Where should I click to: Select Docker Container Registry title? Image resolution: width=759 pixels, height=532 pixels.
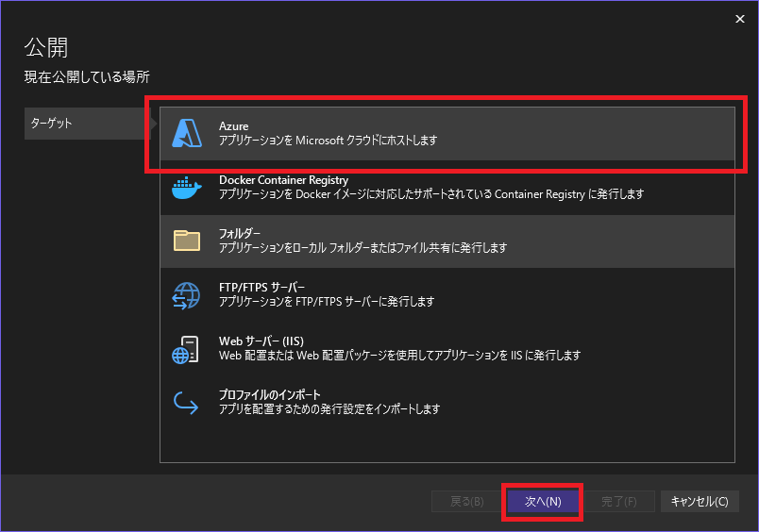[283, 180]
